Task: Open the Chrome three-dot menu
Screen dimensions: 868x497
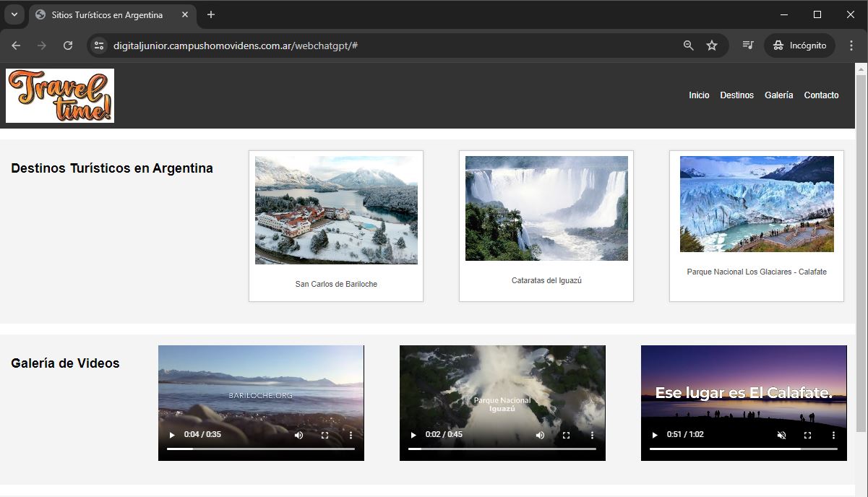Action: 851,46
